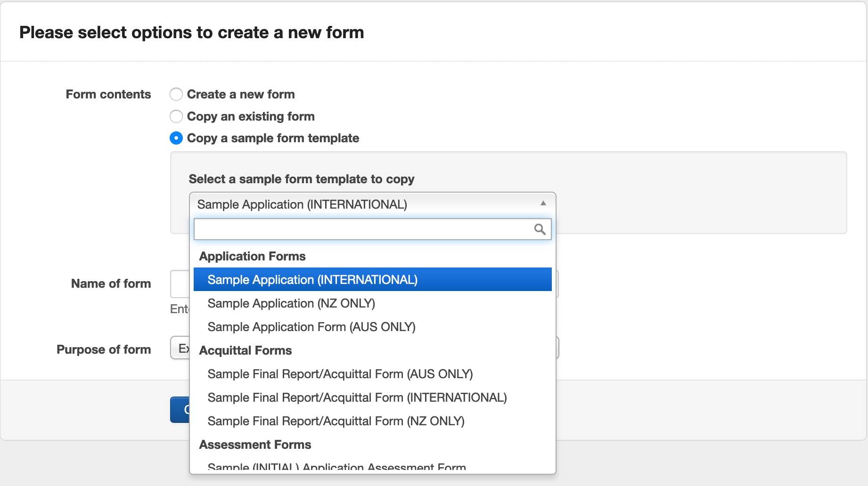Viewport: 868px width, 486px height.
Task: Focus the template search text box
Action: 363,229
